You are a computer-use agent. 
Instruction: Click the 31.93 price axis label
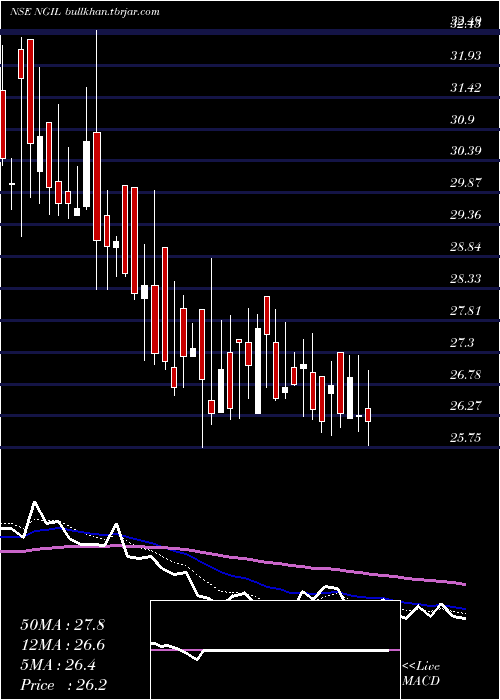point(466,56)
